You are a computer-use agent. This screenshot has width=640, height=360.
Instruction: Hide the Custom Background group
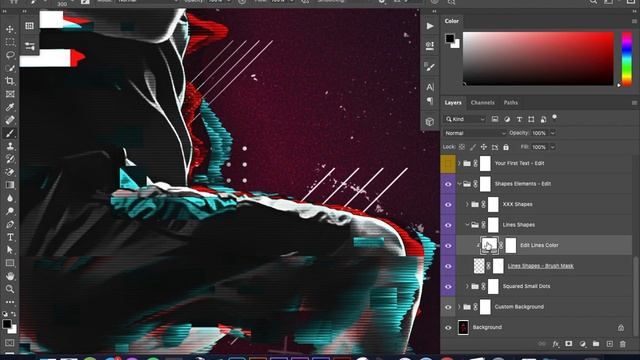click(448, 307)
